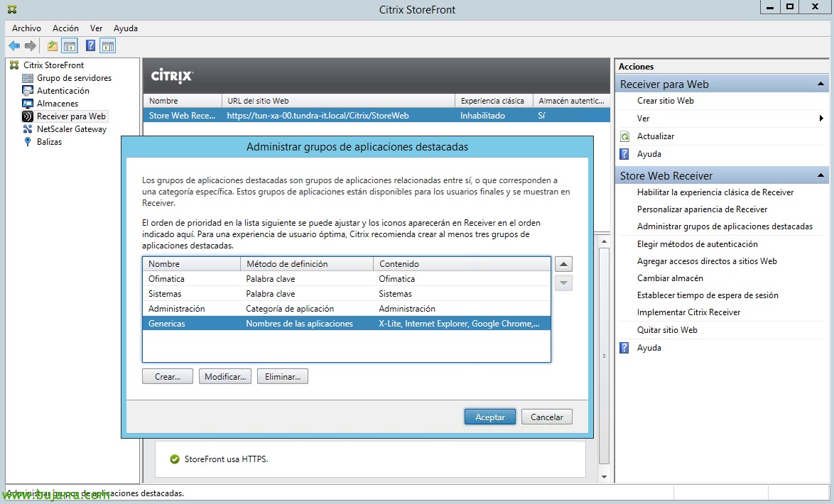Click the Balizas beacon icon
The width and height of the screenshot is (834, 504).
coord(28,142)
